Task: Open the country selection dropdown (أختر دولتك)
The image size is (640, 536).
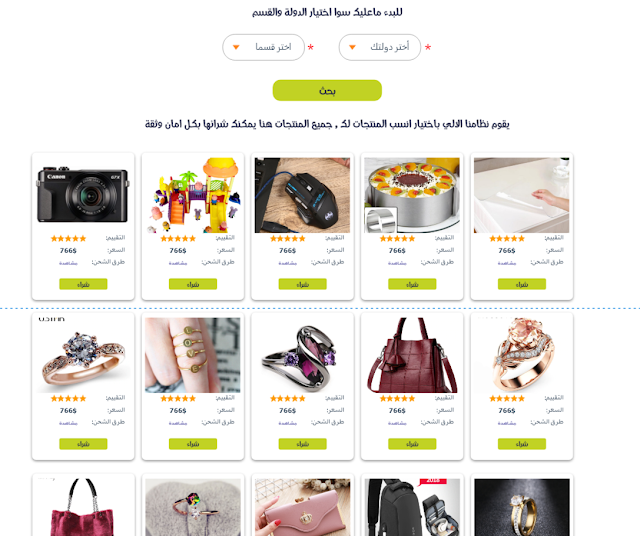Action: click(380, 47)
